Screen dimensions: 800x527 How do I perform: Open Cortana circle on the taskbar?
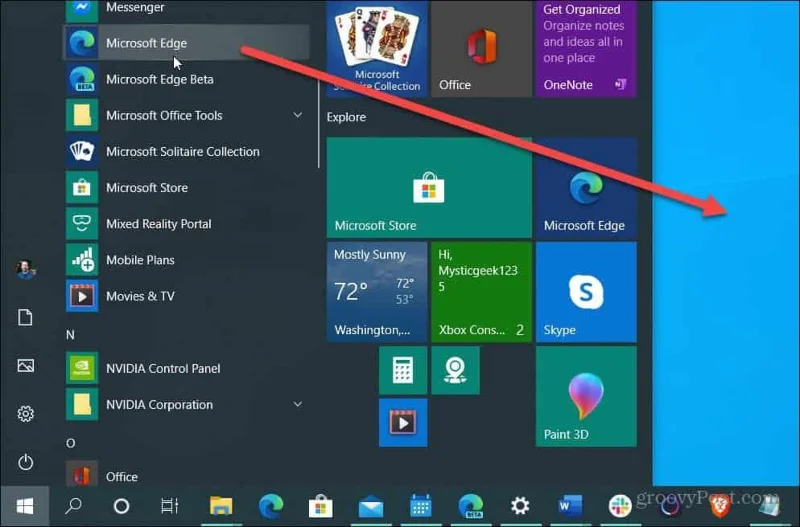click(121, 506)
